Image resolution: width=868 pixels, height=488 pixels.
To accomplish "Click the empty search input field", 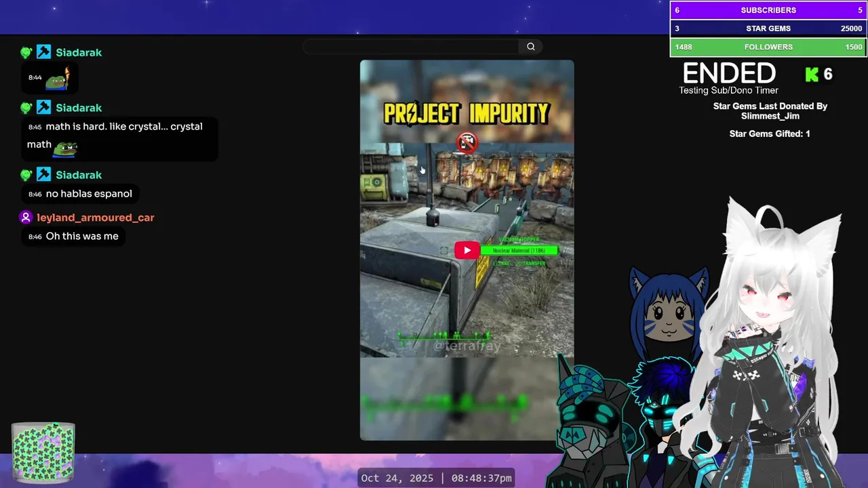I will coord(411,47).
